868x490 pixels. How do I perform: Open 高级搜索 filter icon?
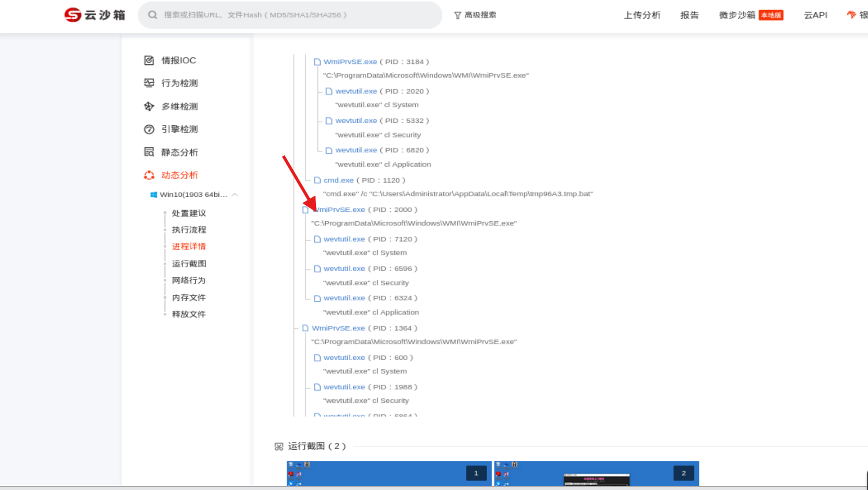tap(457, 15)
